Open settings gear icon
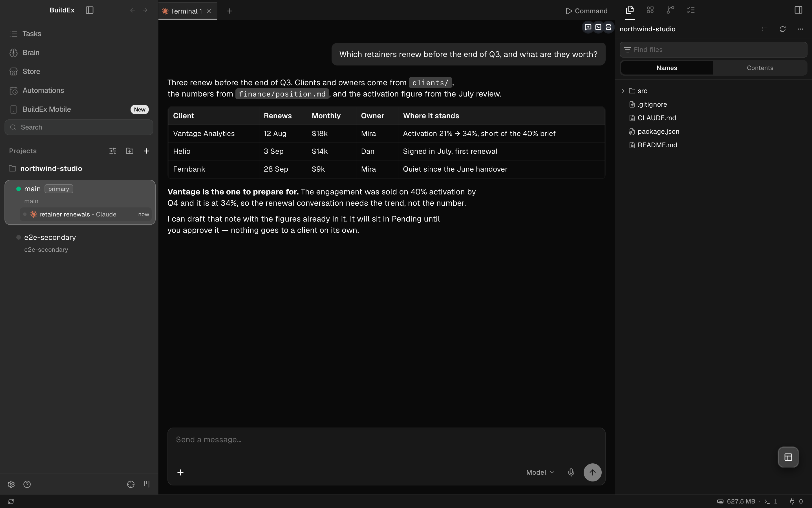The height and width of the screenshot is (508, 812). [x=11, y=484]
